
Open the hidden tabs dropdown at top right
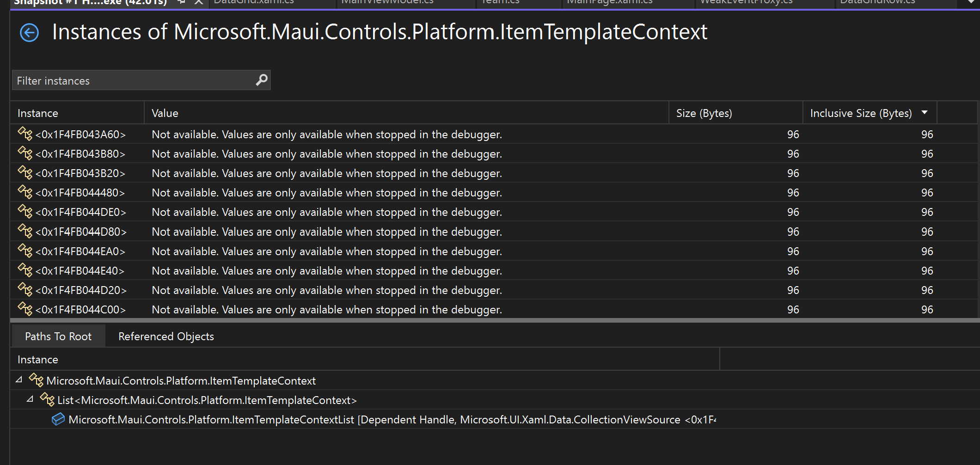click(971, 2)
